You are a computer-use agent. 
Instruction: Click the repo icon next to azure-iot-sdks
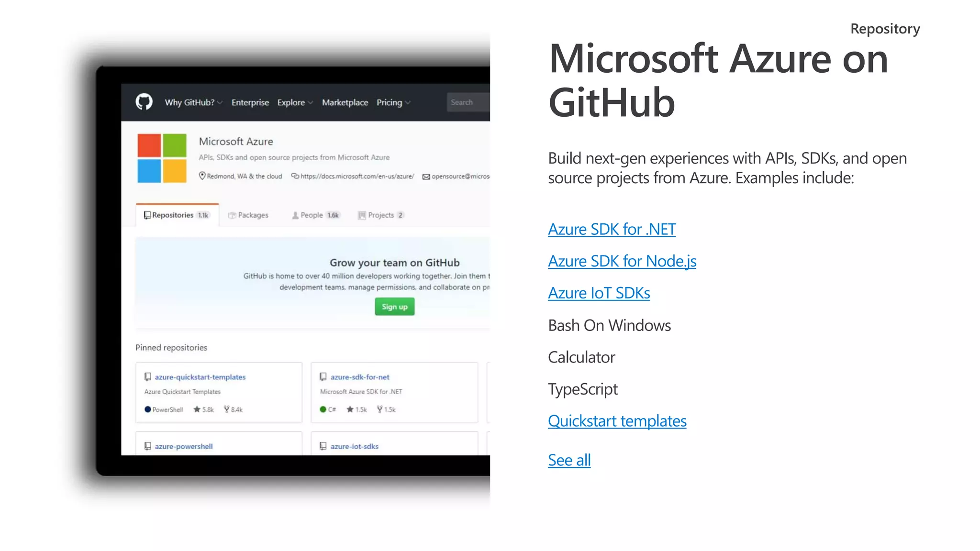tap(323, 446)
